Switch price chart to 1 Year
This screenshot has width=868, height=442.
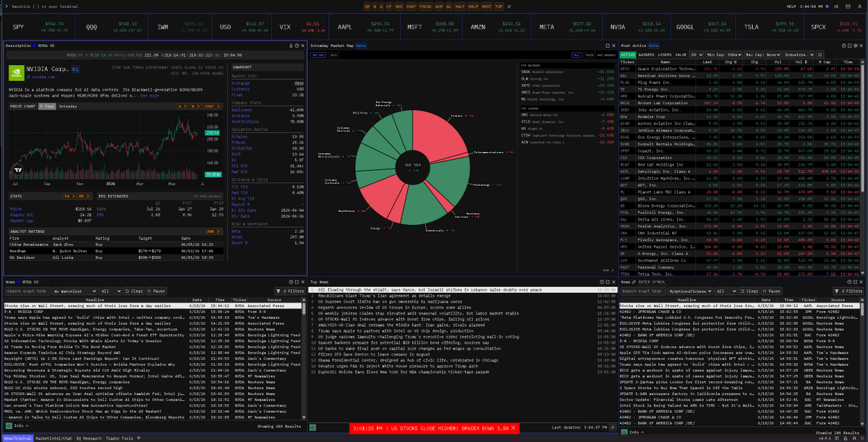[47, 106]
